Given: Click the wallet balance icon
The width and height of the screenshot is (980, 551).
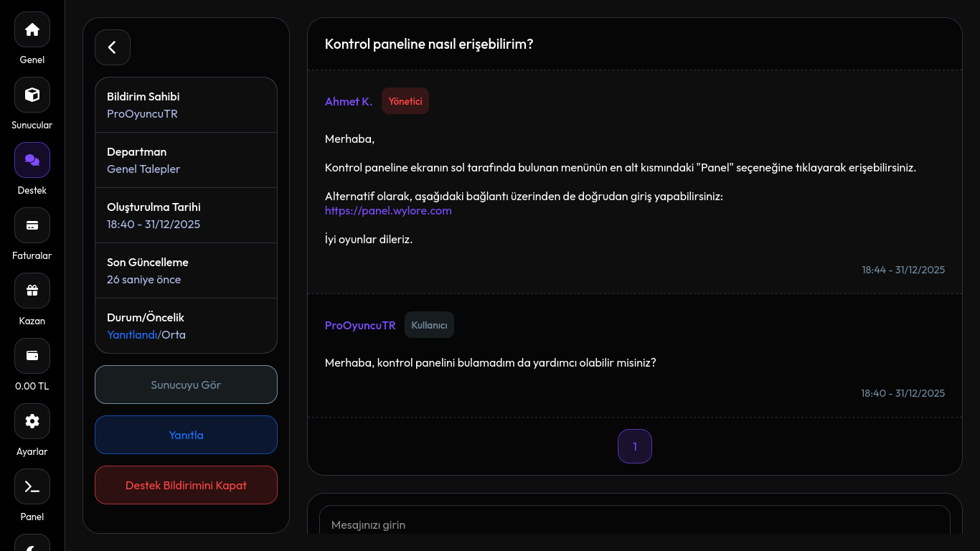Looking at the screenshot, I should tap(32, 356).
